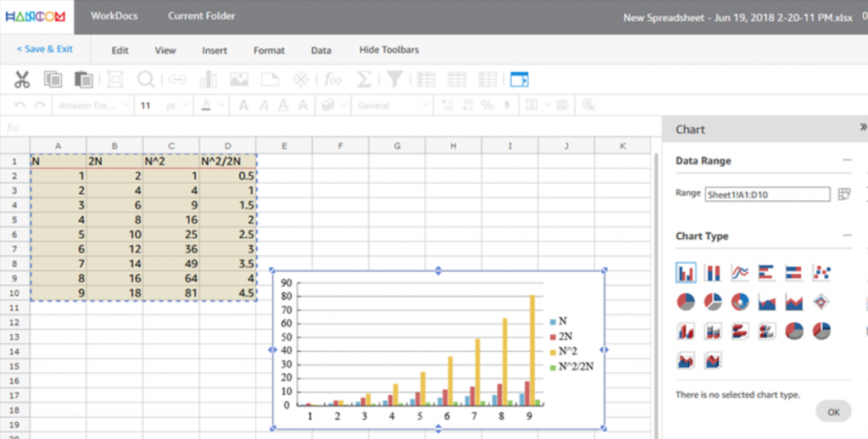Viewport: 868px width, 439px height.
Task: Click the percent style icon
Action: point(487,105)
